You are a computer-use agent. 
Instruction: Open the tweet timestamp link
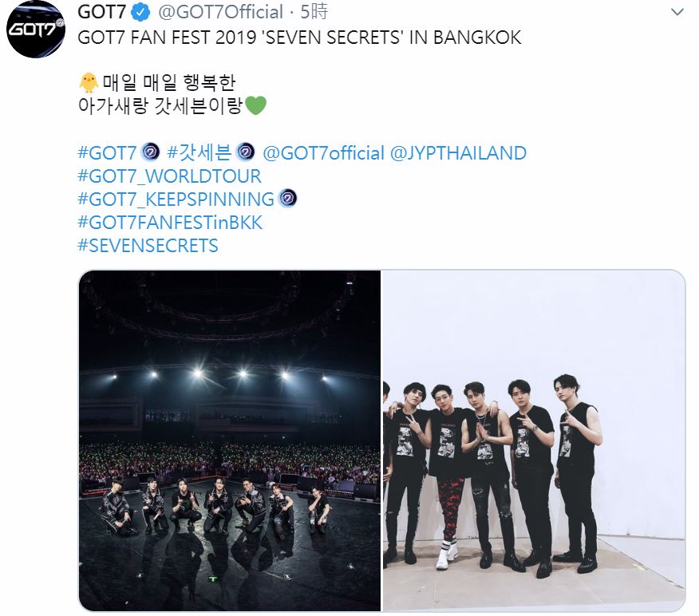click(x=314, y=12)
